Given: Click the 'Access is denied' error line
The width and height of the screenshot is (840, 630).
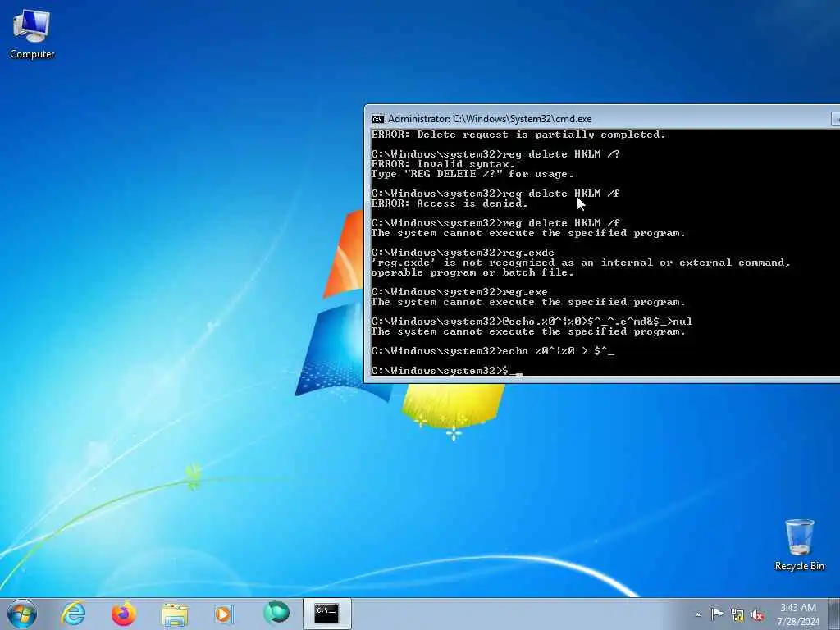Looking at the screenshot, I should (450, 203).
